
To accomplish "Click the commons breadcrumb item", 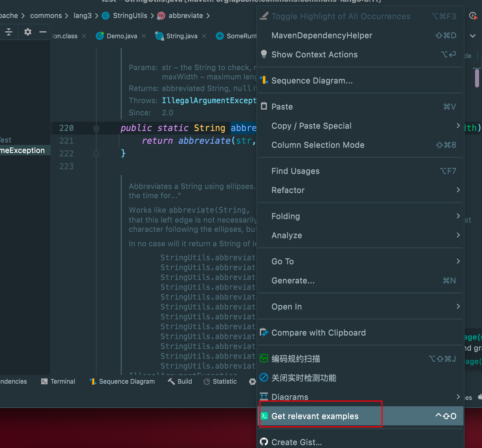I will 46,16.
